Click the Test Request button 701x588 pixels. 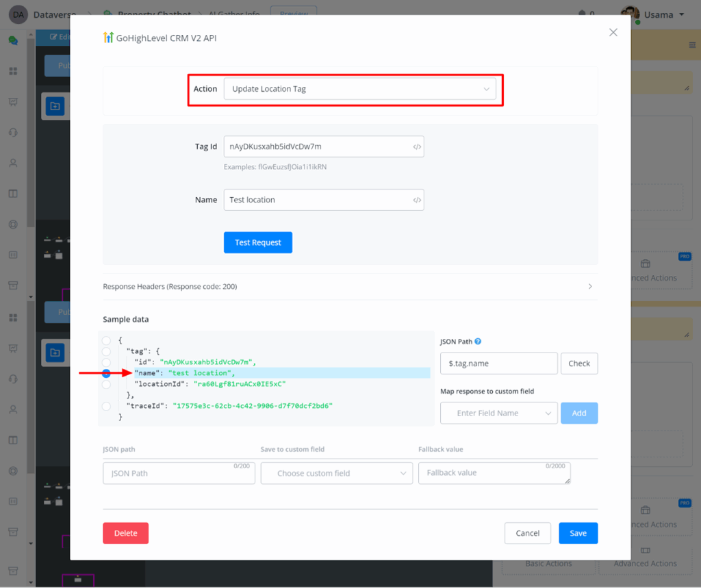tap(257, 243)
